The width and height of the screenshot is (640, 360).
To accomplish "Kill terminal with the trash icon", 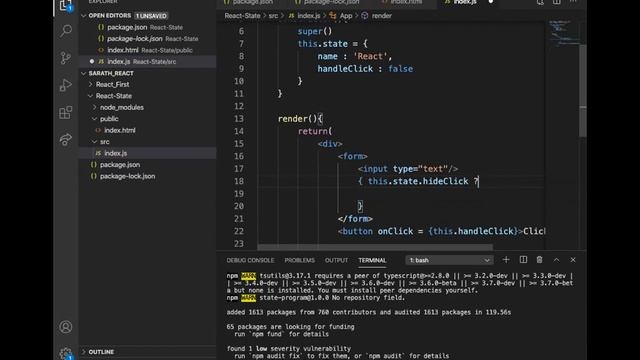I will point(540,260).
